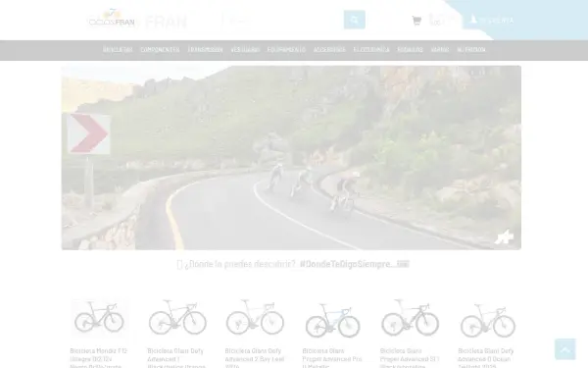The height and width of the screenshot is (368, 588).
Task: Open the Transmision menu
Action: (205, 50)
